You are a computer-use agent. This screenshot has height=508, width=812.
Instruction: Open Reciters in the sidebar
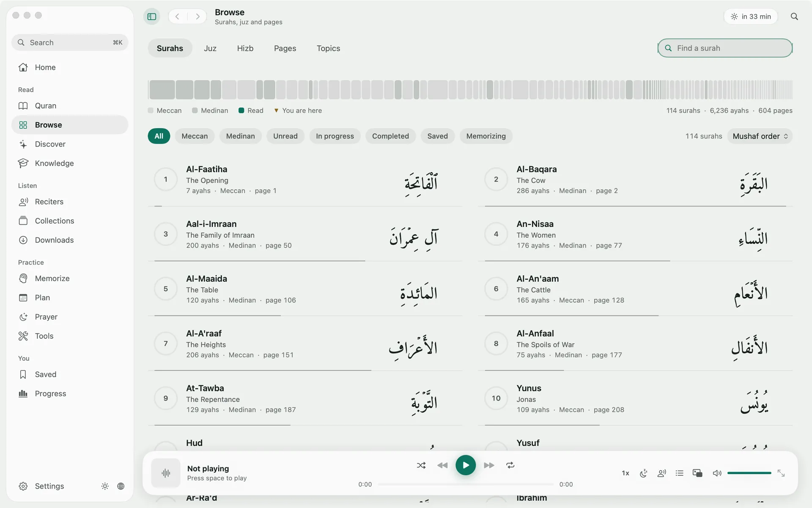click(70, 202)
